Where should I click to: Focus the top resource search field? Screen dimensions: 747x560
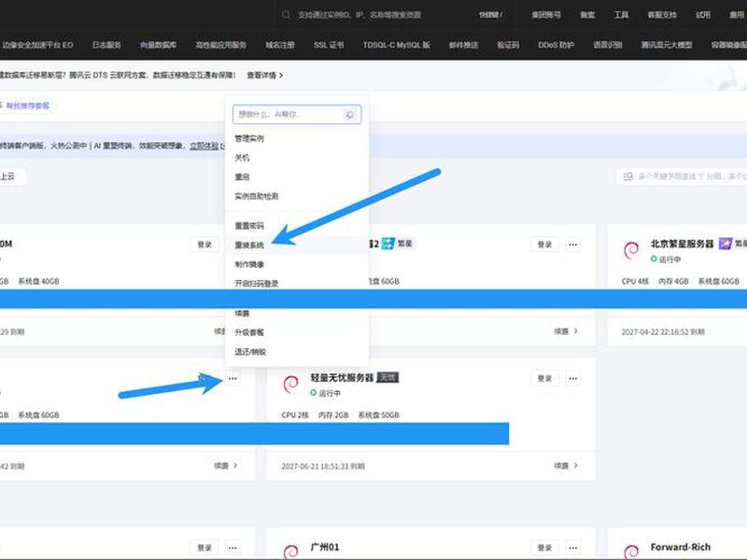359,15
